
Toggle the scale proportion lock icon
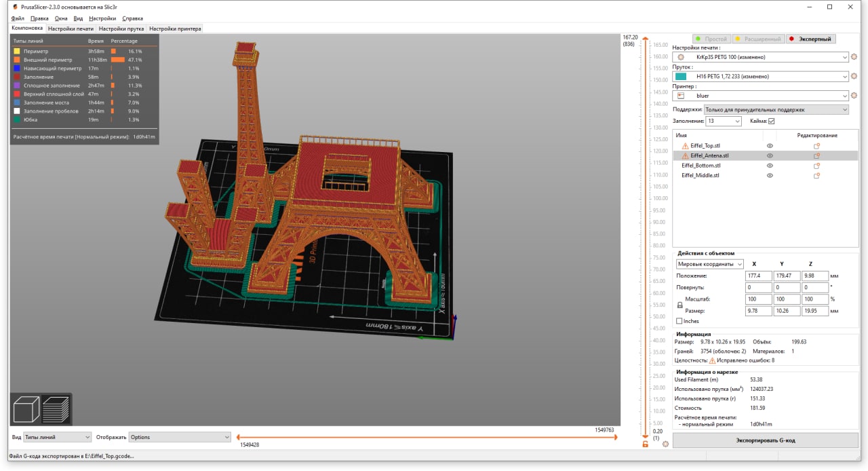coord(680,305)
